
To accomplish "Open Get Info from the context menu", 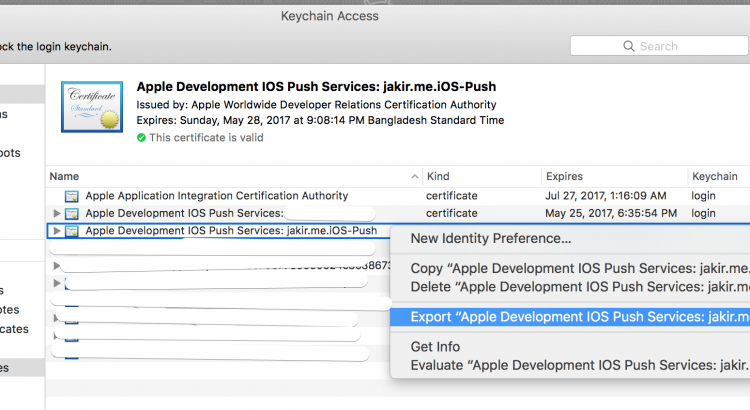I will click(x=435, y=346).
